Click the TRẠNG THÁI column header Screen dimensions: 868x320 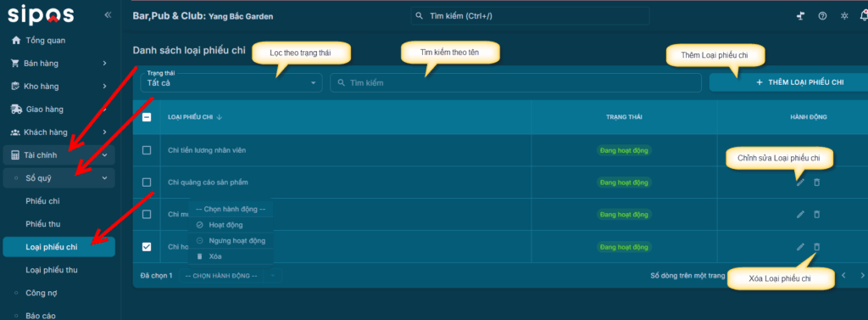[624, 117]
